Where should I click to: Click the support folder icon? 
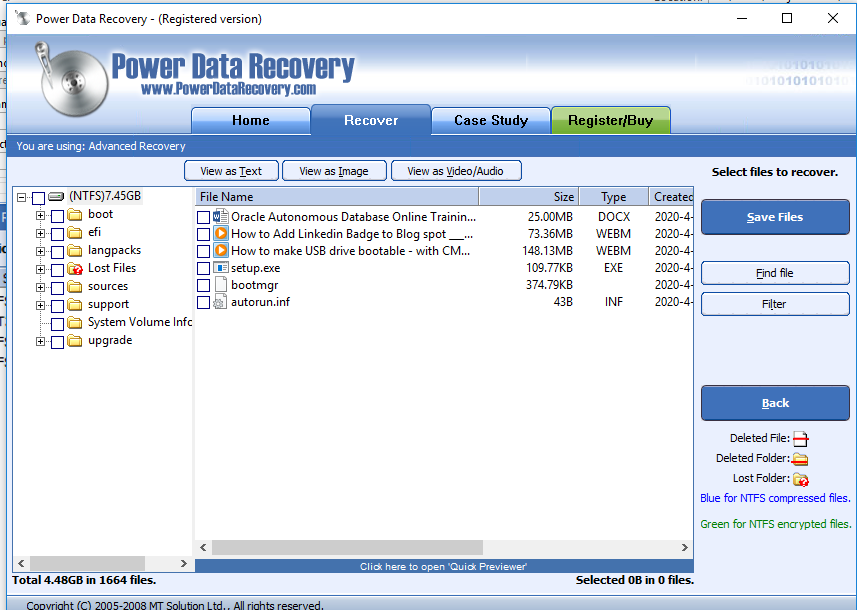[75, 304]
